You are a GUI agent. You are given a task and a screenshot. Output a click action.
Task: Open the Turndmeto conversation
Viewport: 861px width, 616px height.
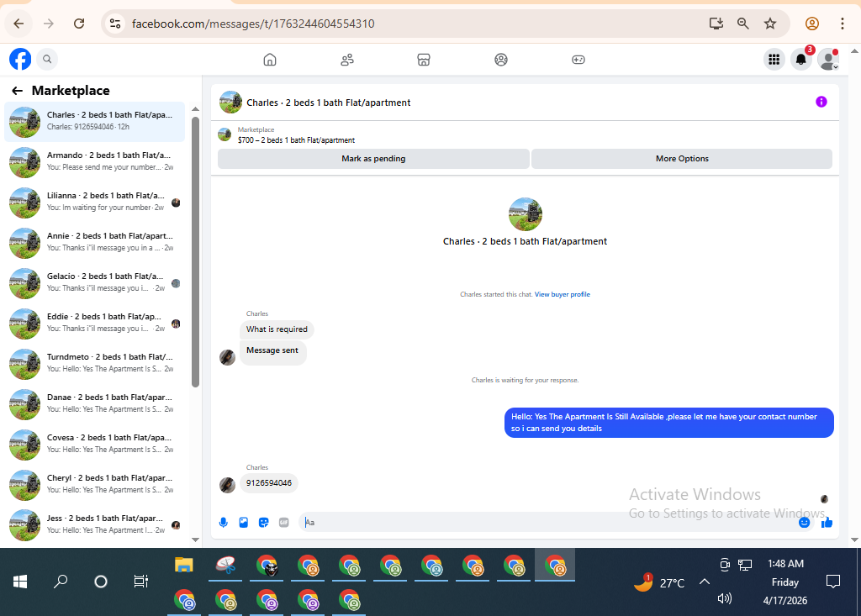[x=94, y=363]
